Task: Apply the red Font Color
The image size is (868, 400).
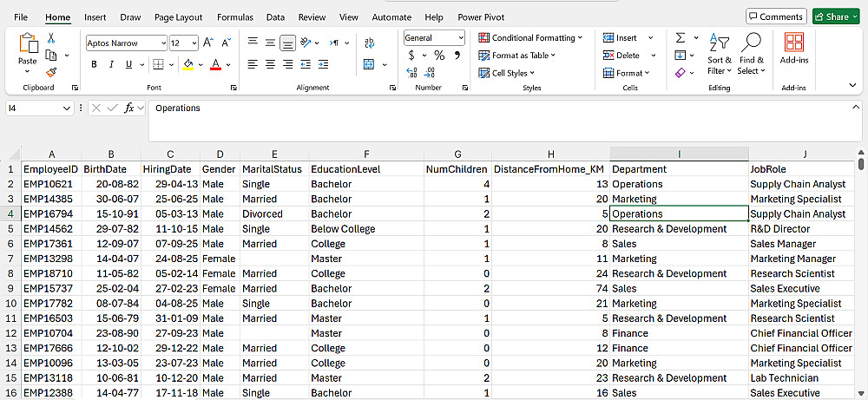Action: point(216,65)
